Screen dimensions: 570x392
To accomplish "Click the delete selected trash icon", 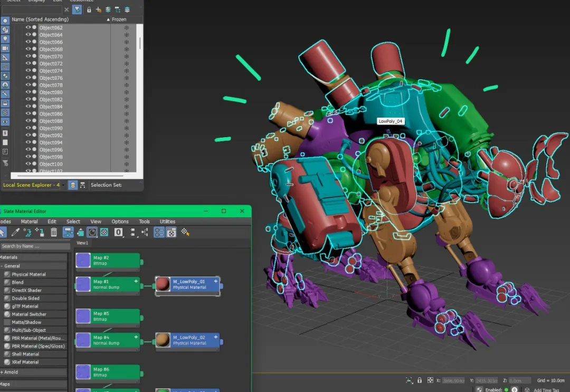I will coord(53,232).
